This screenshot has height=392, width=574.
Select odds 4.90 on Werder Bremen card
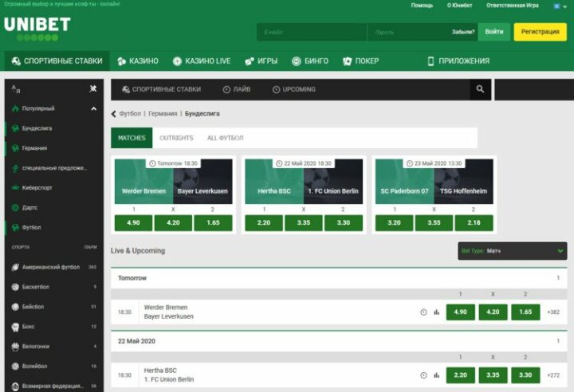pyautogui.click(x=133, y=223)
